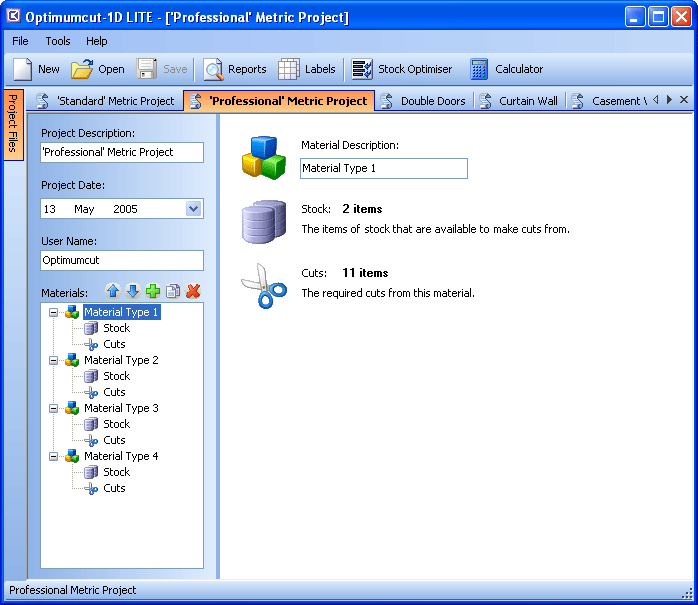Select Cuts under Material Type 4

pos(114,488)
